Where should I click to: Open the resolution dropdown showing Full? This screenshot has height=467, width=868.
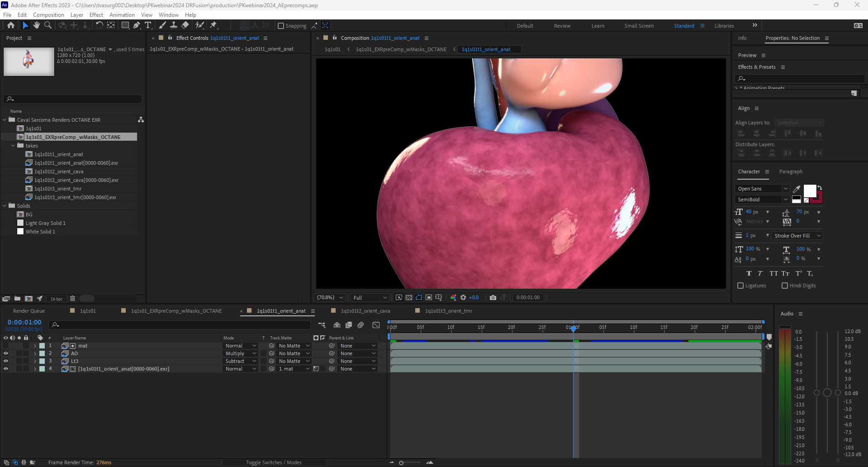click(370, 297)
